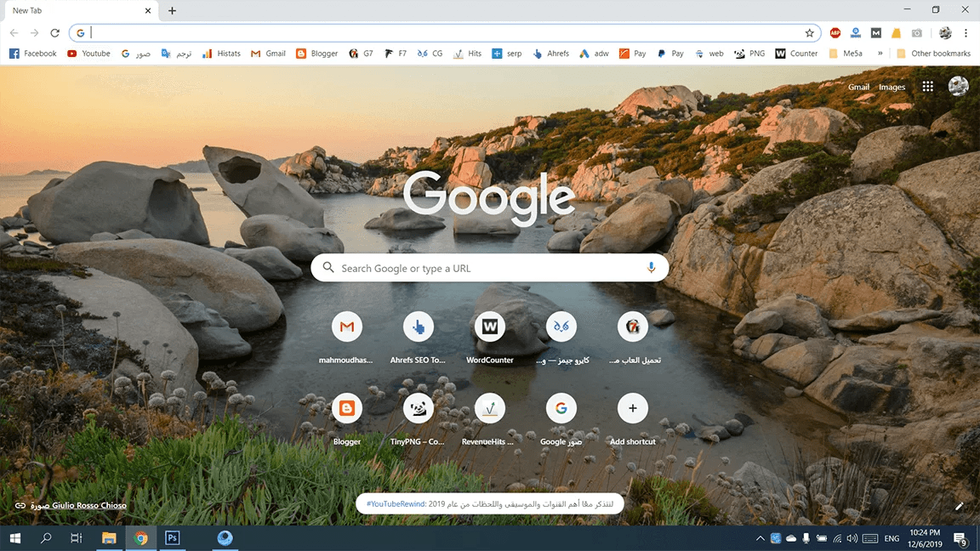This screenshot has width=980, height=551.
Task: Open Images link on the page header
Action: pyautogui.click(x=892, y=87)
